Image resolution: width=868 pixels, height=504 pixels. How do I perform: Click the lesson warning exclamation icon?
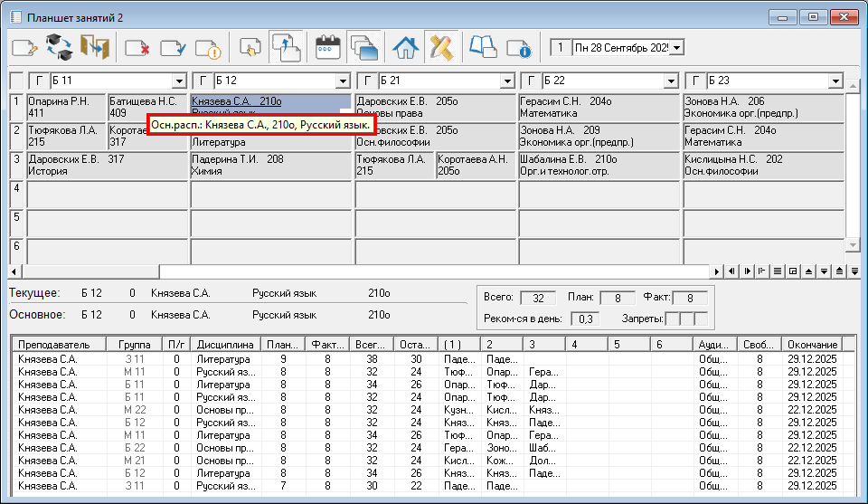208,47
